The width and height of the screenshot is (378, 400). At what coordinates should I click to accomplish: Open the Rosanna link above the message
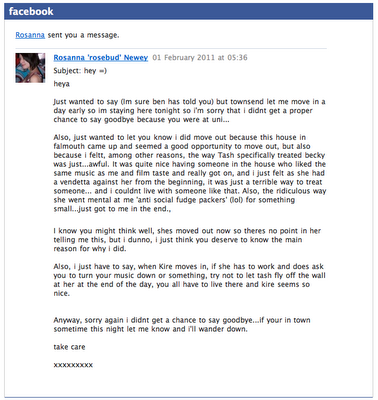[x=30, y=35]
